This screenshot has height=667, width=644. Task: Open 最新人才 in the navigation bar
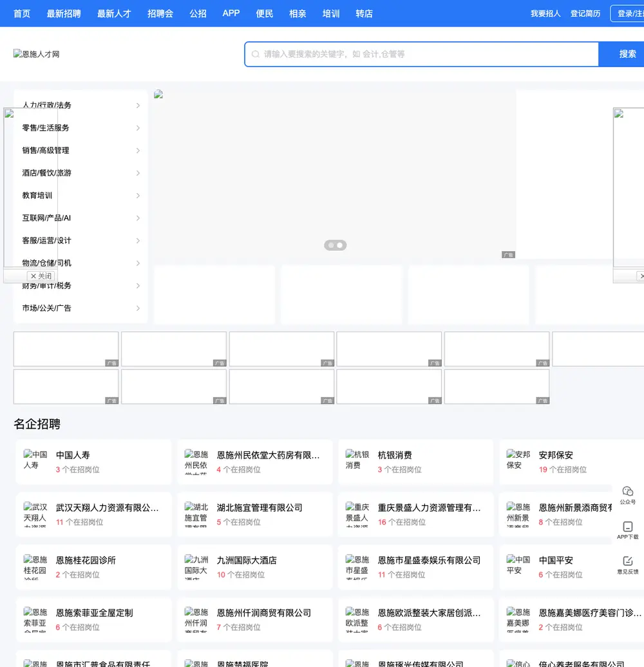click(114, 14)
